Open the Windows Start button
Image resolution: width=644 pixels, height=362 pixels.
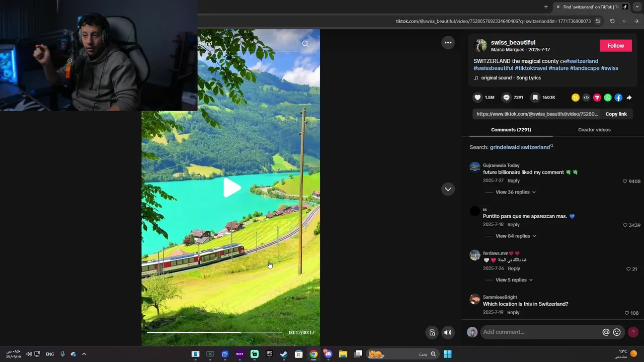(447, 354)
